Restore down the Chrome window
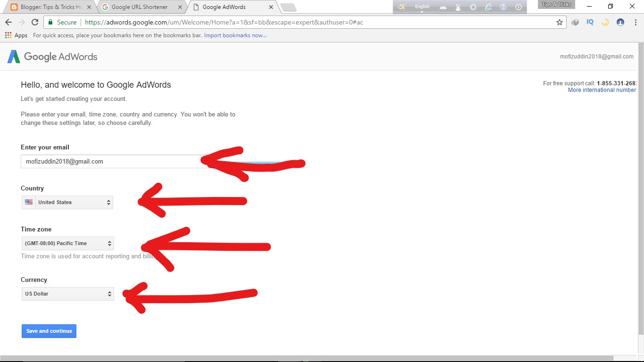644x362 pixels. pos(611,6)
